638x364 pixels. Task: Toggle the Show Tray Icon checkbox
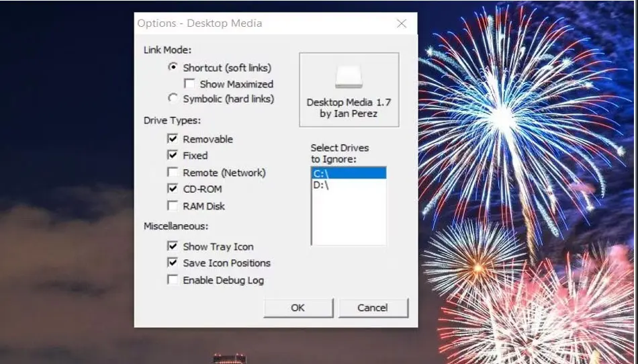[x=173, y=246]
